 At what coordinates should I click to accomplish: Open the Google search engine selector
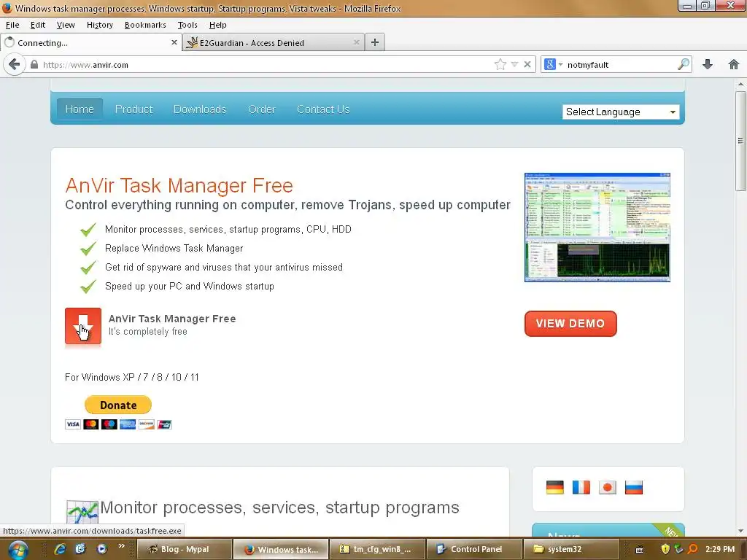coord(553,64)
